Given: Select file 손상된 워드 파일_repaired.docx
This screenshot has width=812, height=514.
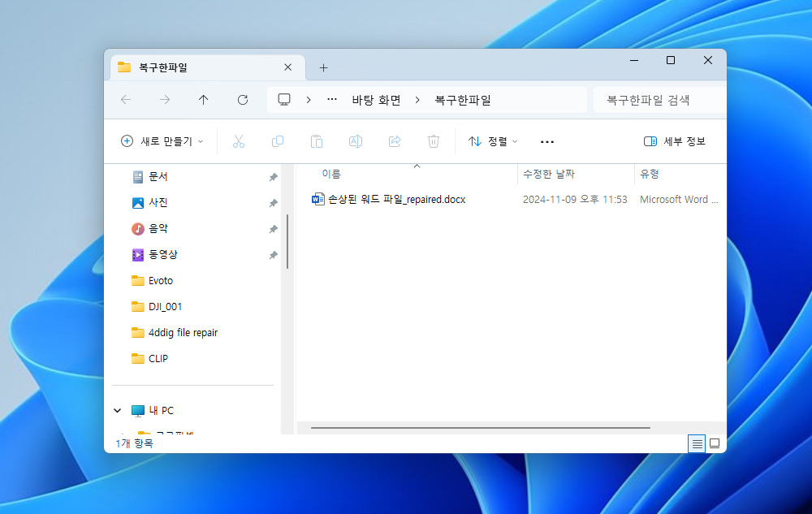Looking at the screenshot, I should pyautogui.click(x=397, y=199).
